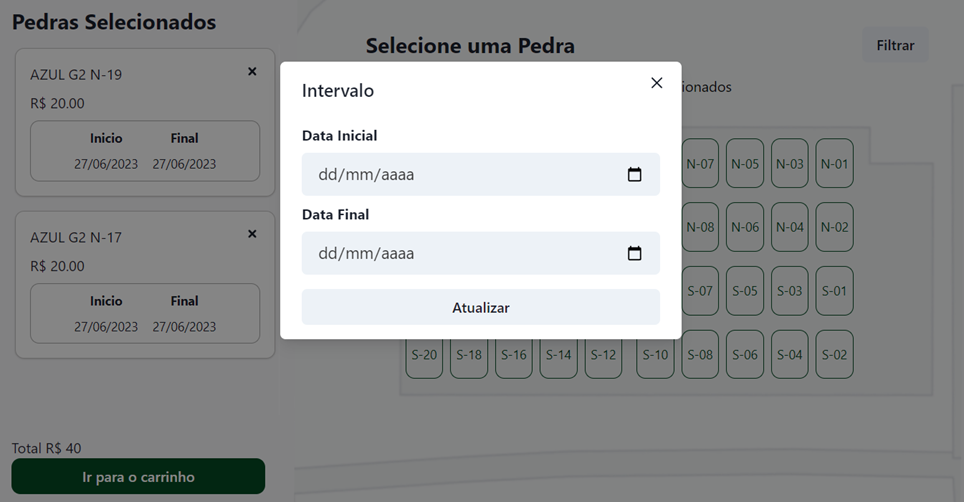
Task: Select stone N-01 on the map
Action: pyautogui.click(x=834, y=164)
